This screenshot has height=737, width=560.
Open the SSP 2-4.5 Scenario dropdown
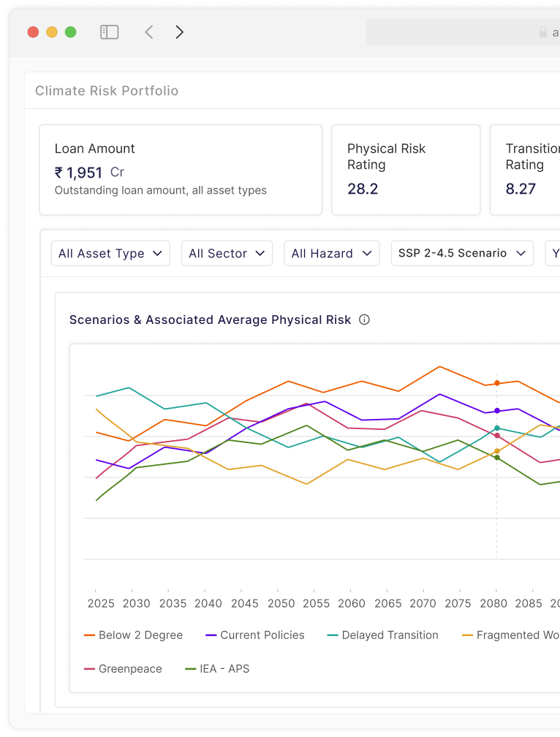pos(462,253)
